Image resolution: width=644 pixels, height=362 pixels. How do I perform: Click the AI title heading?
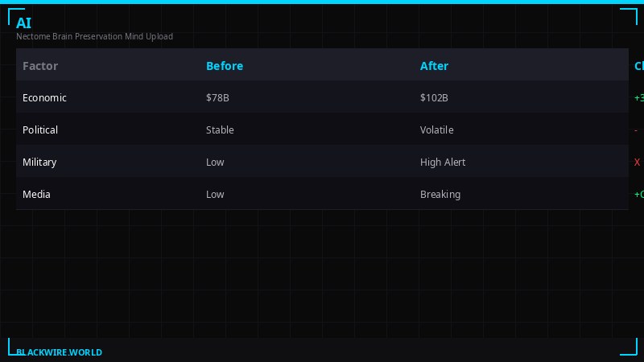23,23
